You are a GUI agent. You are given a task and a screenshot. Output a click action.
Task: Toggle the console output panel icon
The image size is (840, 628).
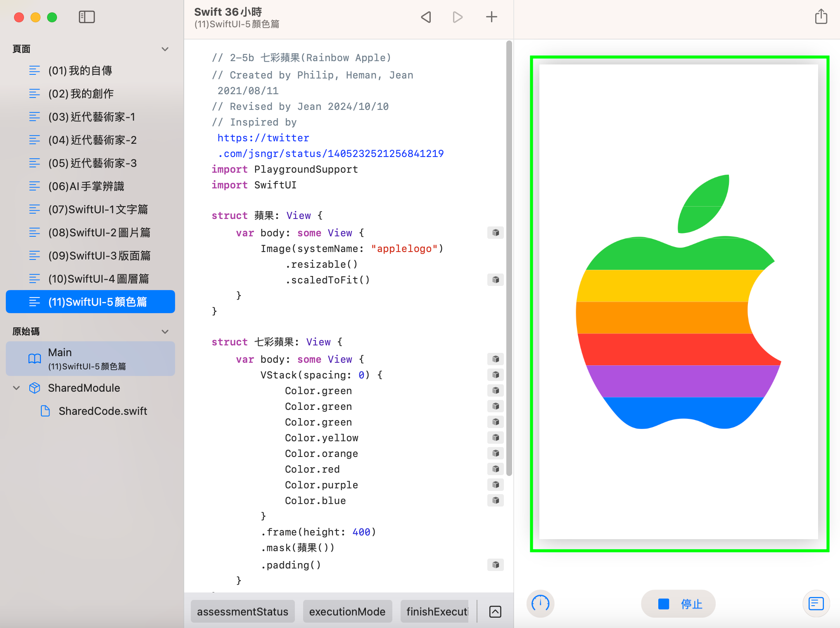(816, 604)
